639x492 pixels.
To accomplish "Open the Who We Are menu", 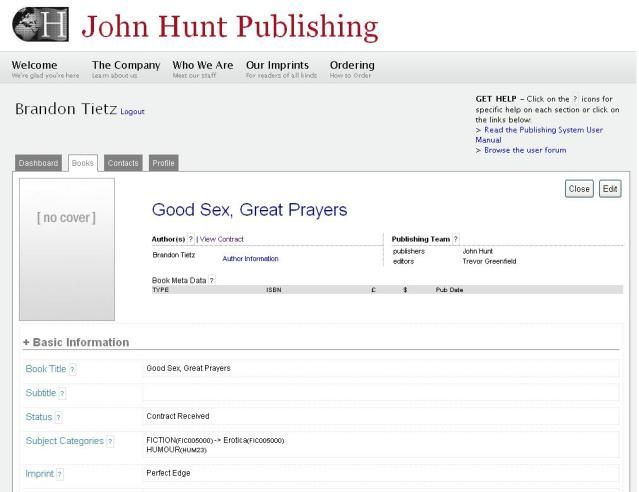I will coord(202,66).
